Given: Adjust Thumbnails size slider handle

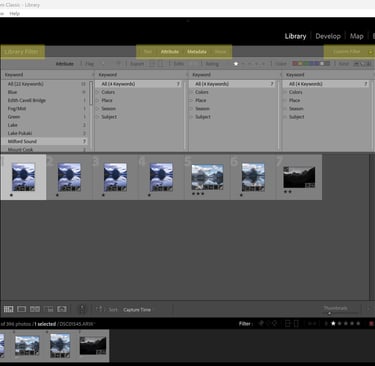Looking at the screenshot, I should point(329,313).
